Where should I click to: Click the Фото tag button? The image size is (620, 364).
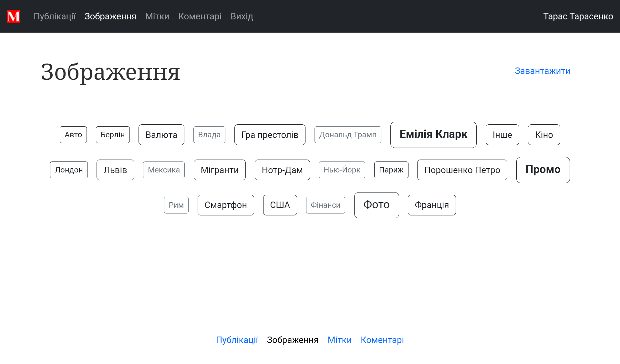tap(376, 205)
